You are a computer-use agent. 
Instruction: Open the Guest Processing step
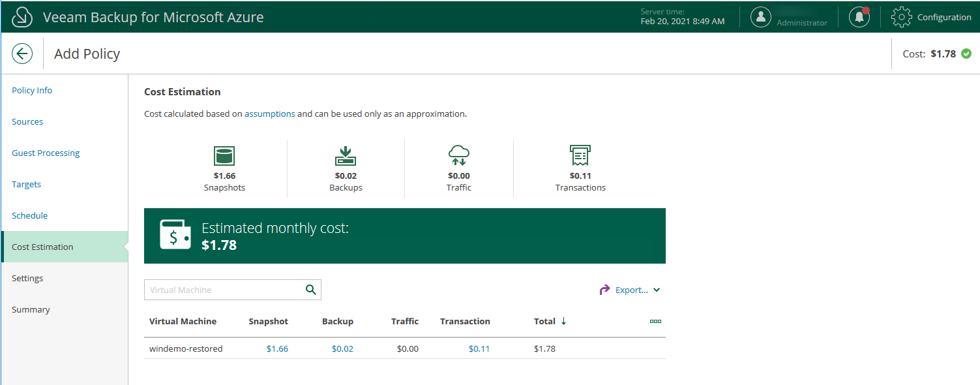click(x=46, y=153)
